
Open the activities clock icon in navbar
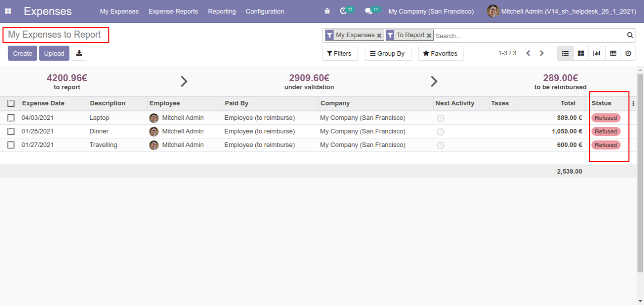[x=343, y=11]
